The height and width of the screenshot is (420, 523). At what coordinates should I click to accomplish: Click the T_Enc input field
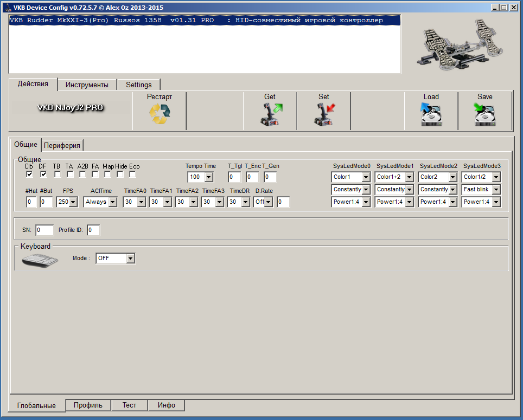(x=252, y=177)
